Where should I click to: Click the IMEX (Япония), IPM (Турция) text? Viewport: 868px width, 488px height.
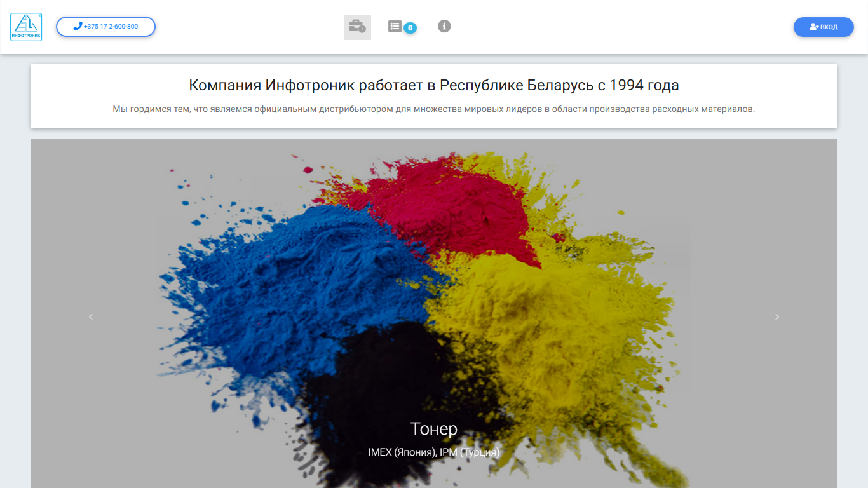point(434,452)
